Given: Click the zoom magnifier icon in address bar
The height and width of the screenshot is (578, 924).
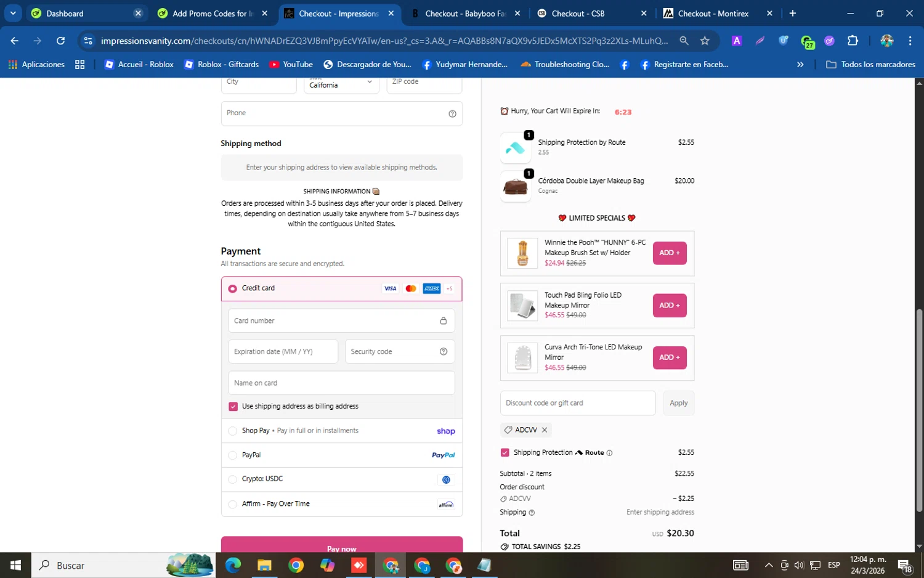Looking at the screenshot, I should pyautogui.click(x=684, y=41).
